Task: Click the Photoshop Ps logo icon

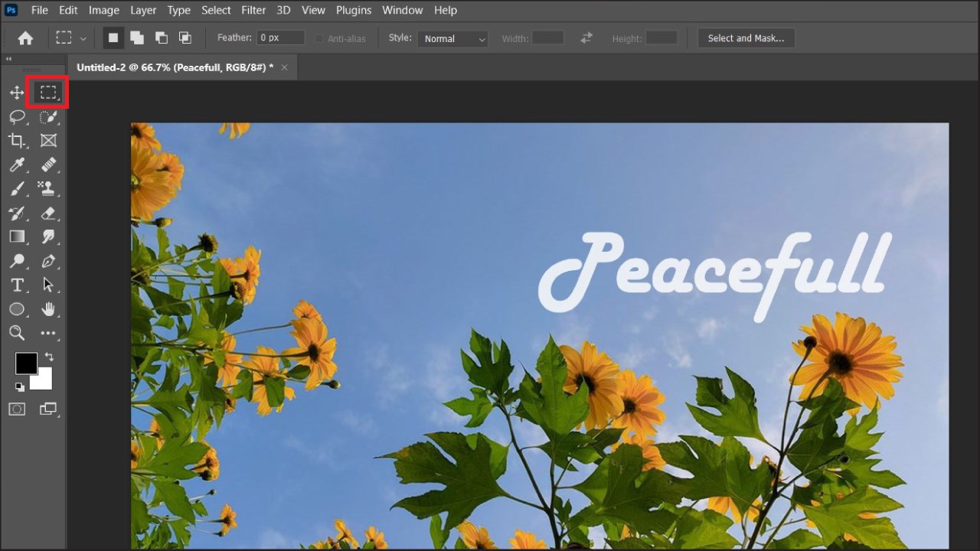Action: point(11,10)
